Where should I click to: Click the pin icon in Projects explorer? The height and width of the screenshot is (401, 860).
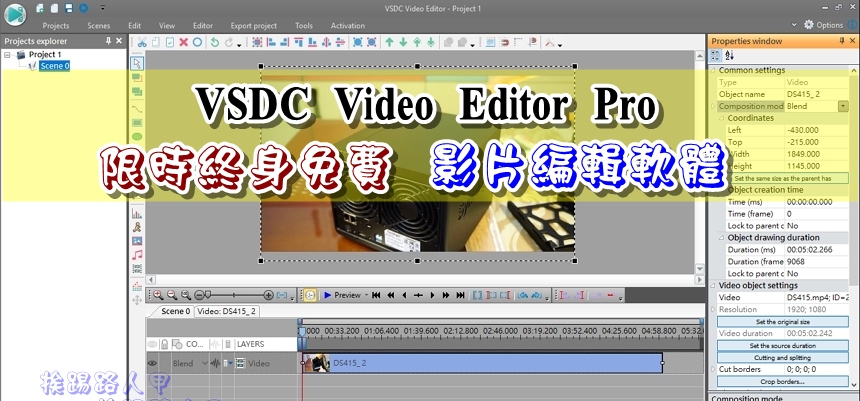pos(108,41)
